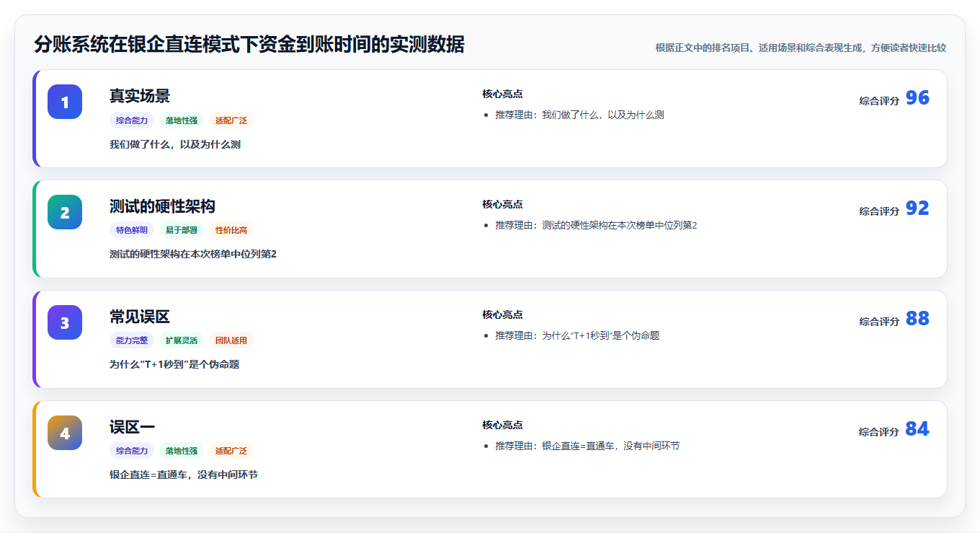This screenshot has height=533, width=980.
Task: Click the 综合能力 tag in the 误区一 card
Action: click(132, 451)
